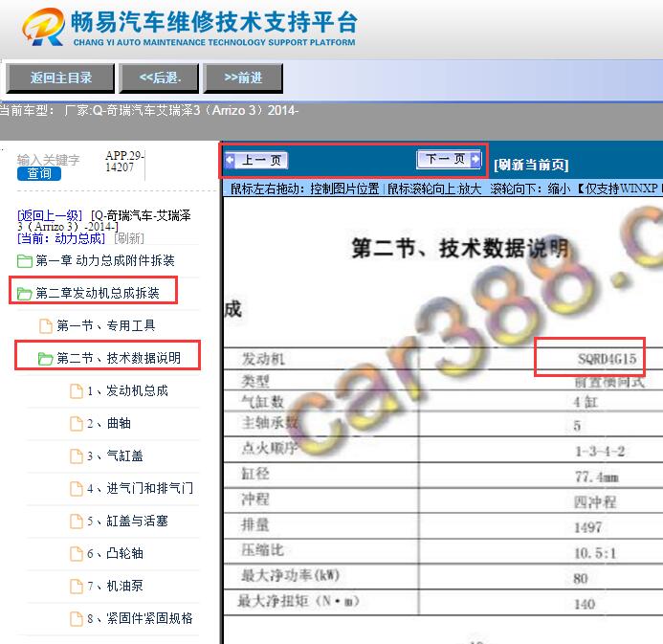The height and width of the screenshot is (644, 663).
Task: Go back with the <<后退 button
Action: [160, 78]
